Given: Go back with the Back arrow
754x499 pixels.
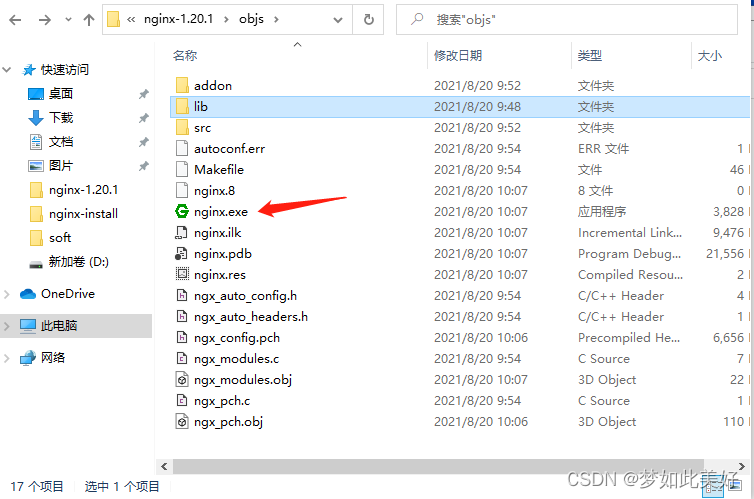Looking at the screenshot, I should coord(15,20).
